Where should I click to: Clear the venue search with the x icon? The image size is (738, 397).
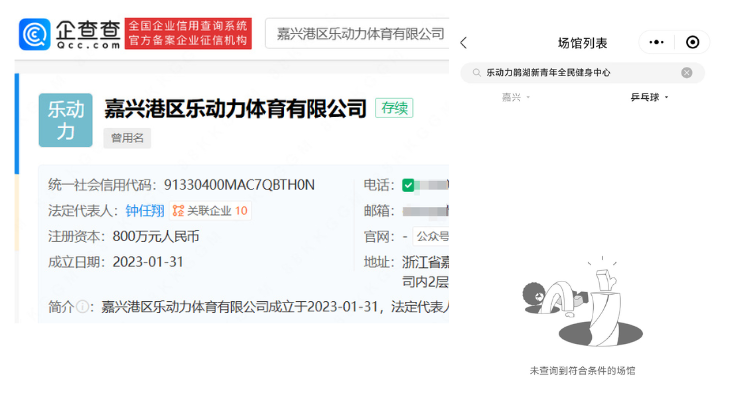tap(687, 73)
